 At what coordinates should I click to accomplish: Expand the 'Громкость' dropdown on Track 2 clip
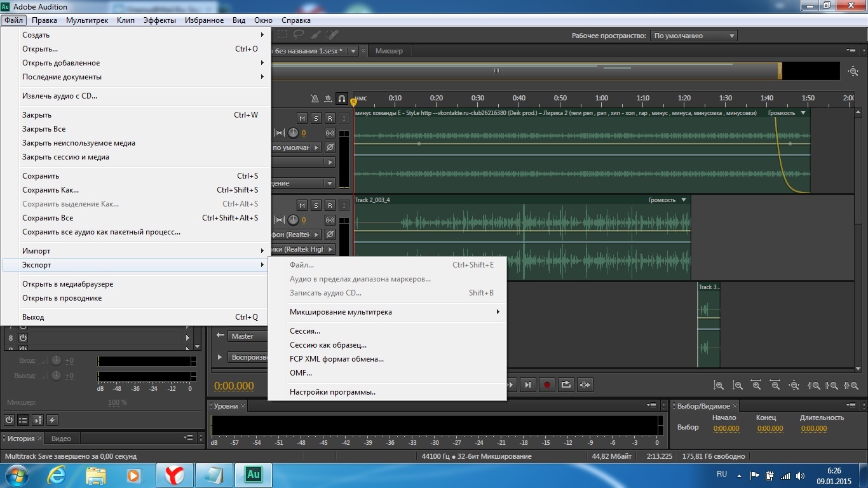684,200
